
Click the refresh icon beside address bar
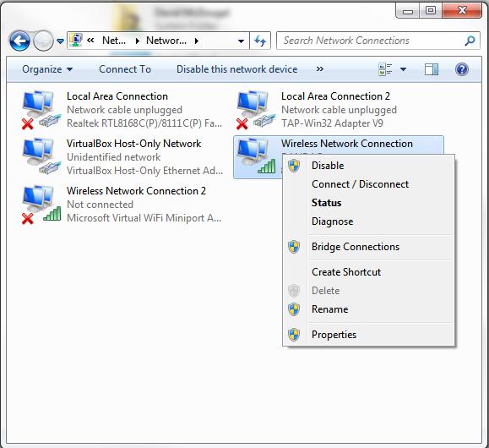[260, 41]
